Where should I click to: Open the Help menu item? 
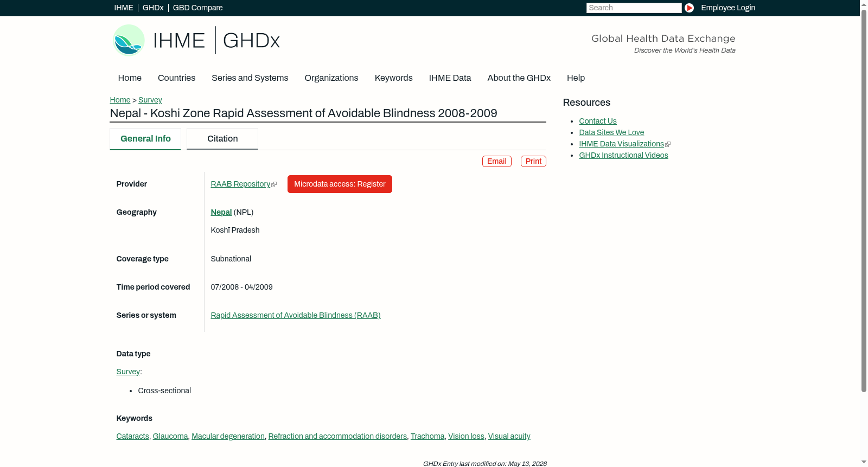coord(576,78)
